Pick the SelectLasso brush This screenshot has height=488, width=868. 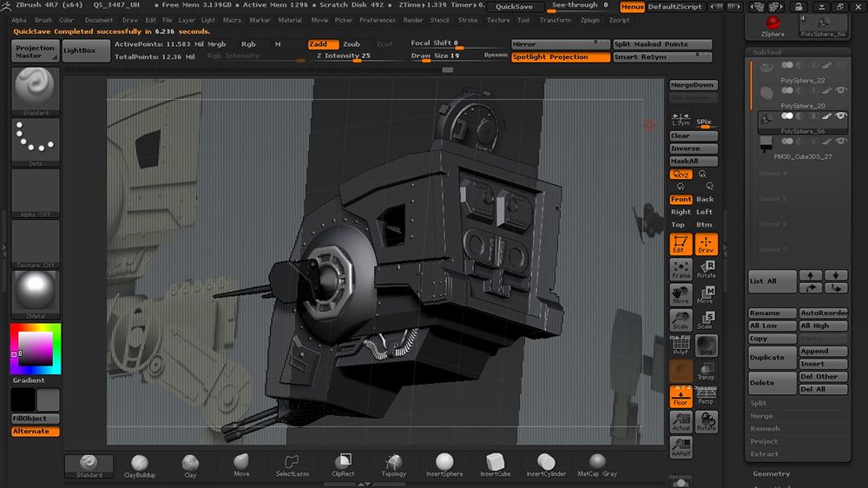[293, 465]
